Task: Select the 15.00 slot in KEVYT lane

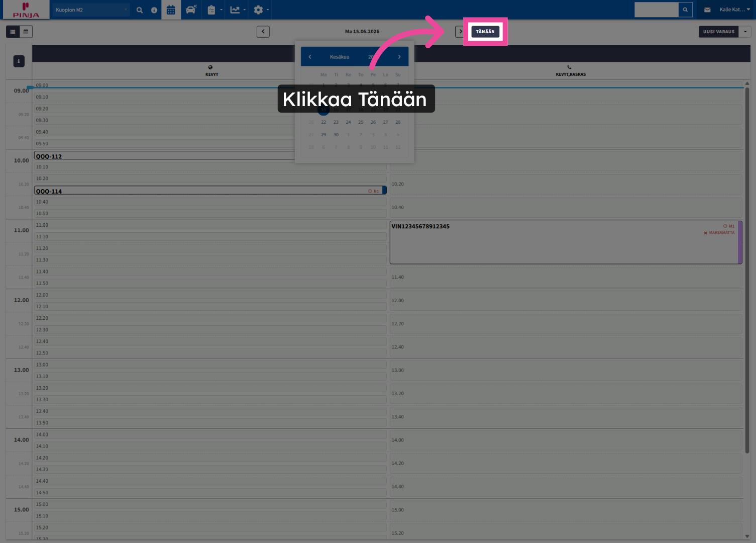Action: click(210, 504)
